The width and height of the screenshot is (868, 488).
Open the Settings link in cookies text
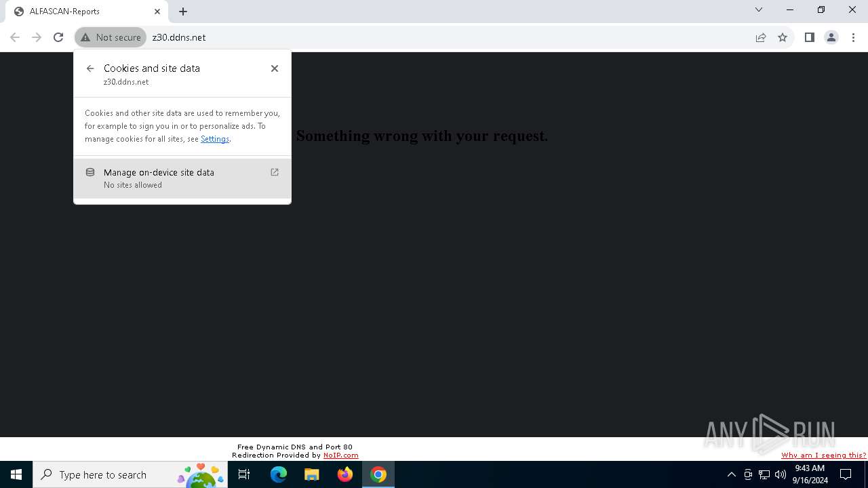pyautogui.click(x=215, y=139)
